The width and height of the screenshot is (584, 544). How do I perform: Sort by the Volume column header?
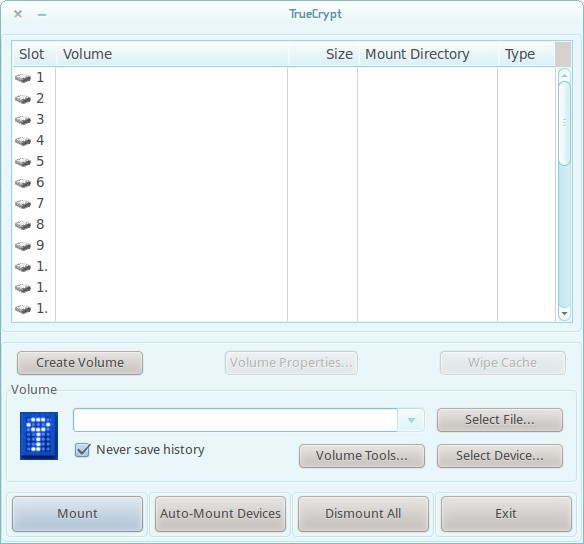(172, 54)
